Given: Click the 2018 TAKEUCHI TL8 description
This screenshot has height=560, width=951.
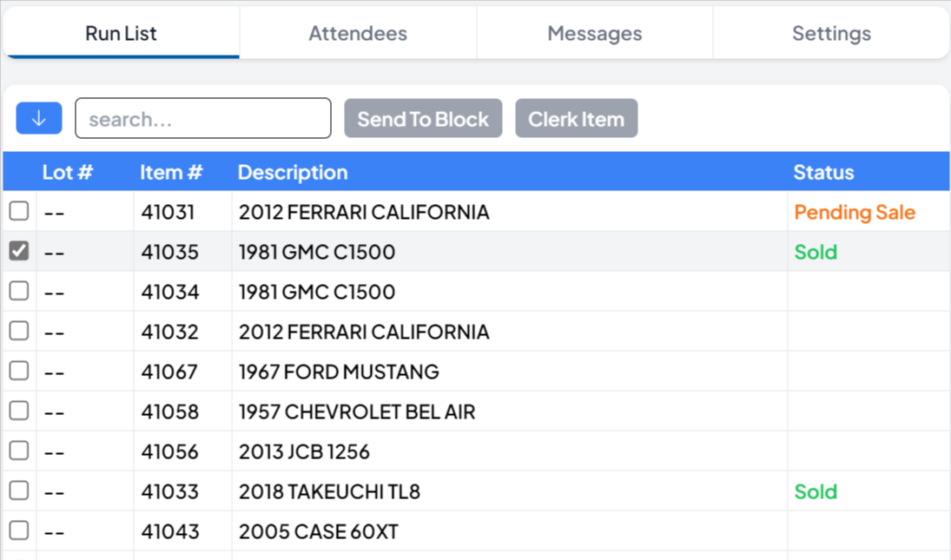Looking at the screenshot, I should 329,491.
